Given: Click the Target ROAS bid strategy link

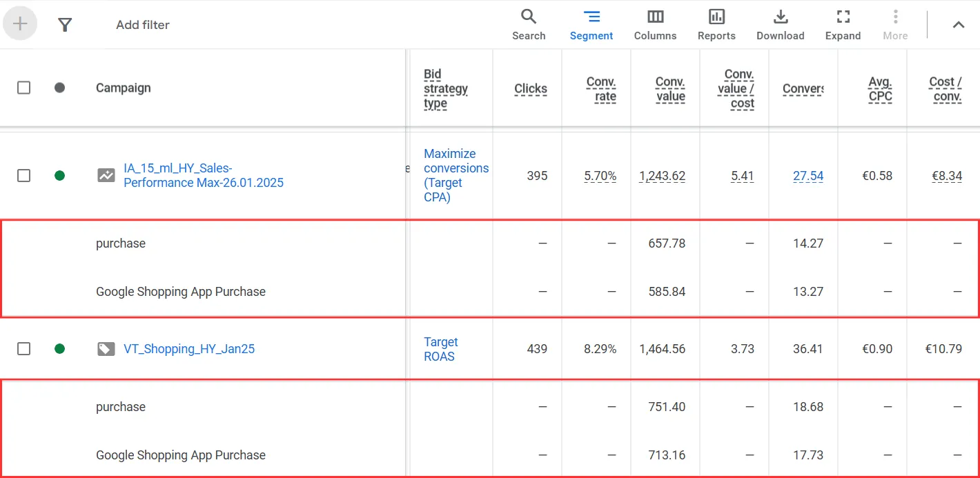Looking at the screenshot, I should click(440, 349).
